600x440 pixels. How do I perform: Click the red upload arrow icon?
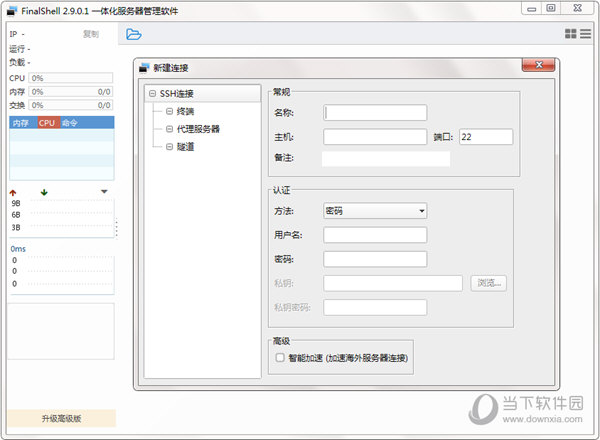click(x=13, y=192)
